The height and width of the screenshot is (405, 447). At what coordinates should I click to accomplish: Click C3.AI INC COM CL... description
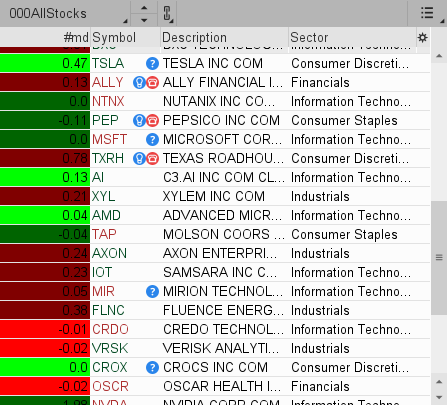click(224, 177)
